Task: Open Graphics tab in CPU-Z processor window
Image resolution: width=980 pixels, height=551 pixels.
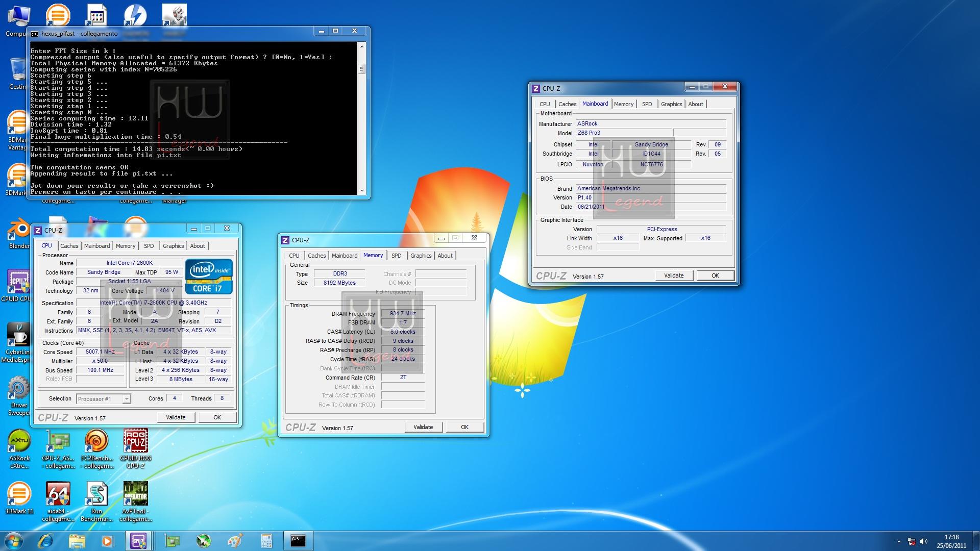Action: [x=173, y=246]
